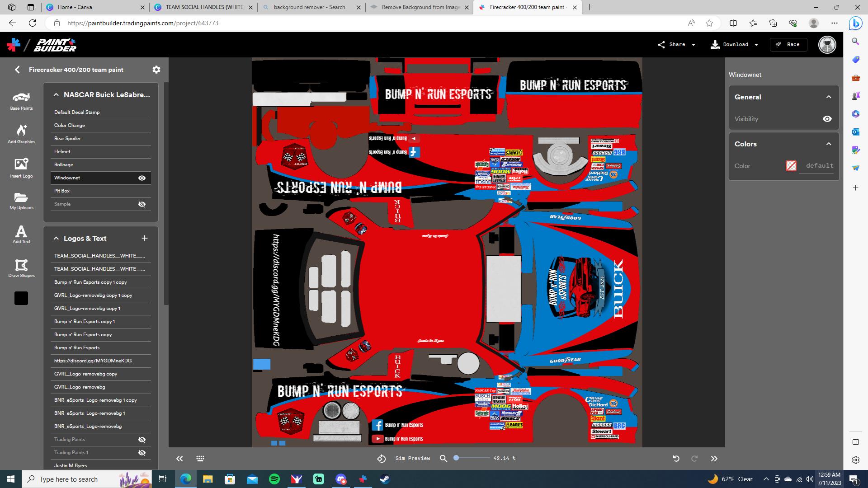The width and height of the screenshot is (868, 488).
Task: Open the project settings gear
Action: (156, 70)
